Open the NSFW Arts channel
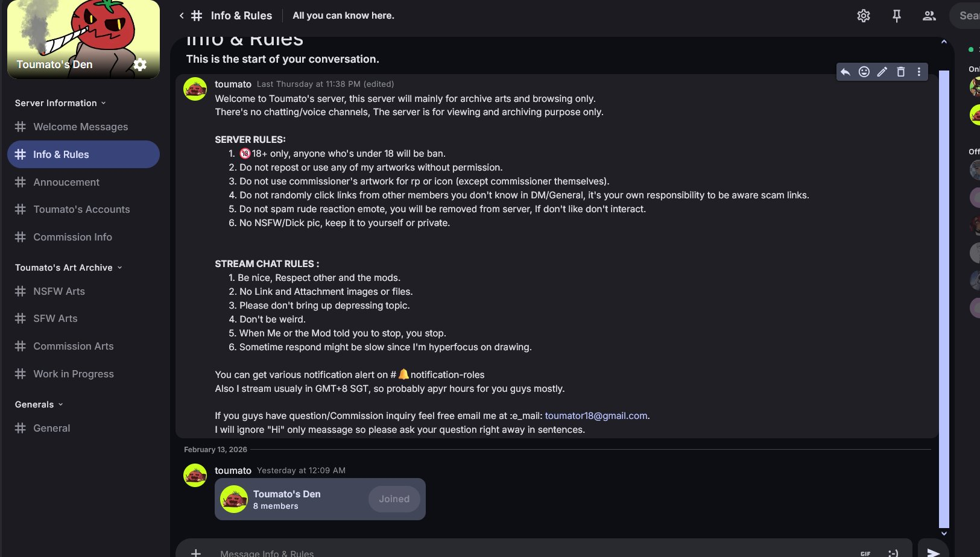Screen dimensions: 980x557 click(58, 291)
